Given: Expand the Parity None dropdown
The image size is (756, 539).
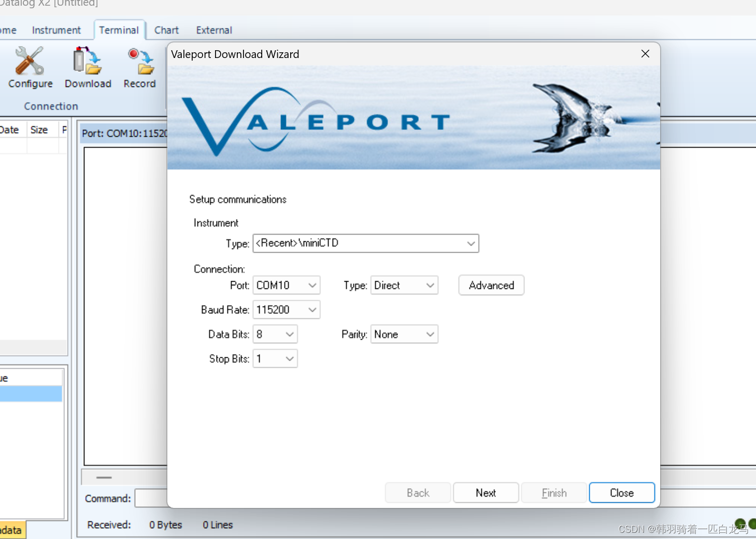Looking at the screenshot, I should 404,334.
